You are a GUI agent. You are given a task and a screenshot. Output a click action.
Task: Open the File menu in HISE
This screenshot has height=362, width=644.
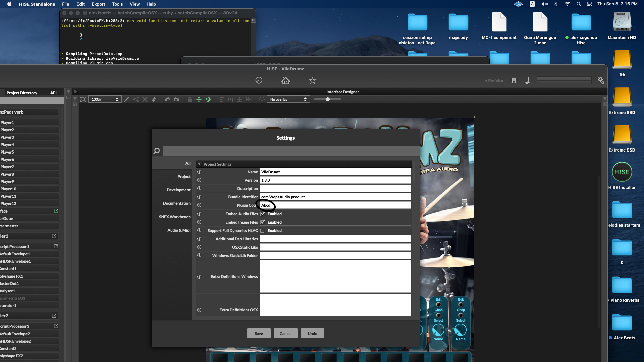(65, 4)
